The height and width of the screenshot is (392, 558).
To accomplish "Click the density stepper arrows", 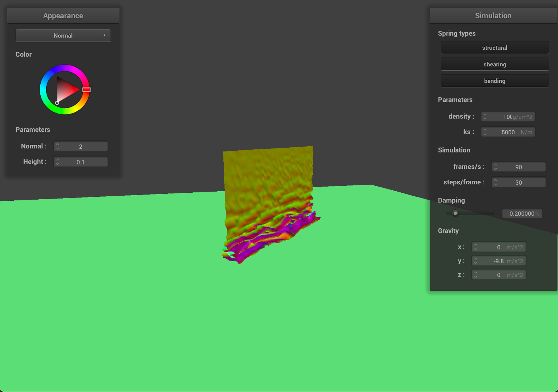I will pos(485,117).
